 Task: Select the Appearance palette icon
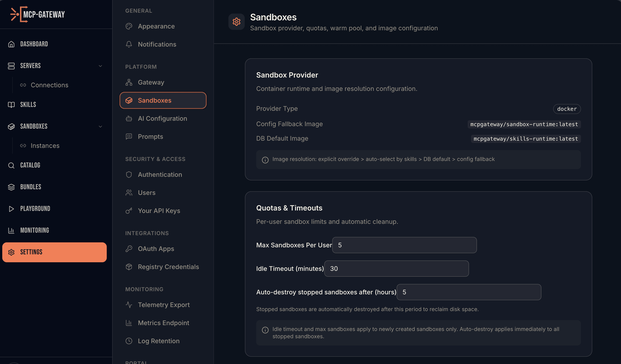[x=129, y=26]
